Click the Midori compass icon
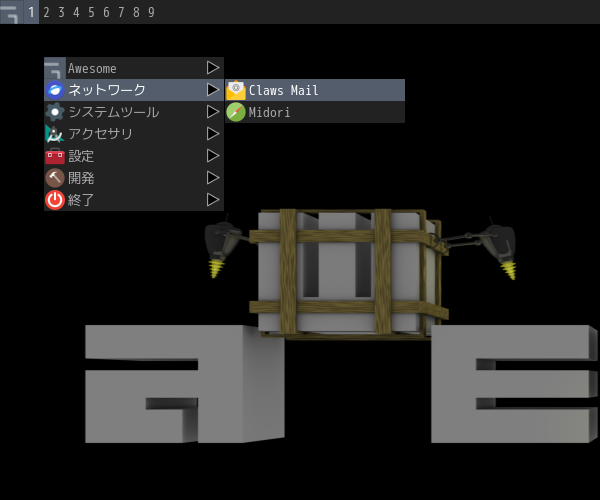 point(236,112)
